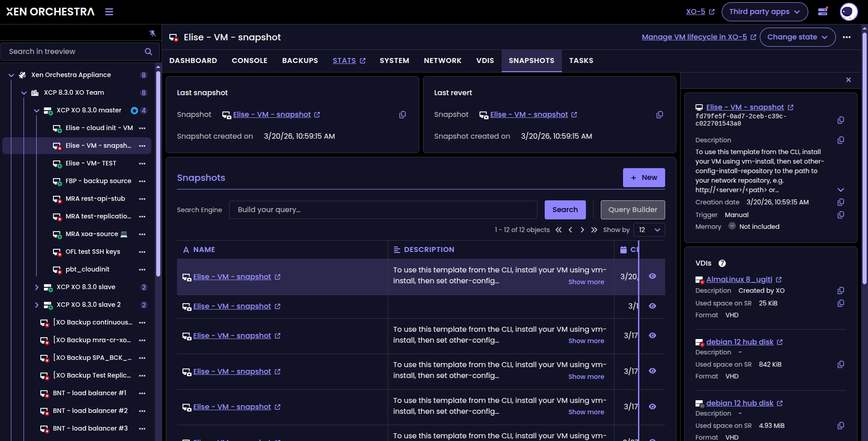Open more options for Elise - VM- TEST
This screenshot has height=441, width=868.
click(142, 163)
